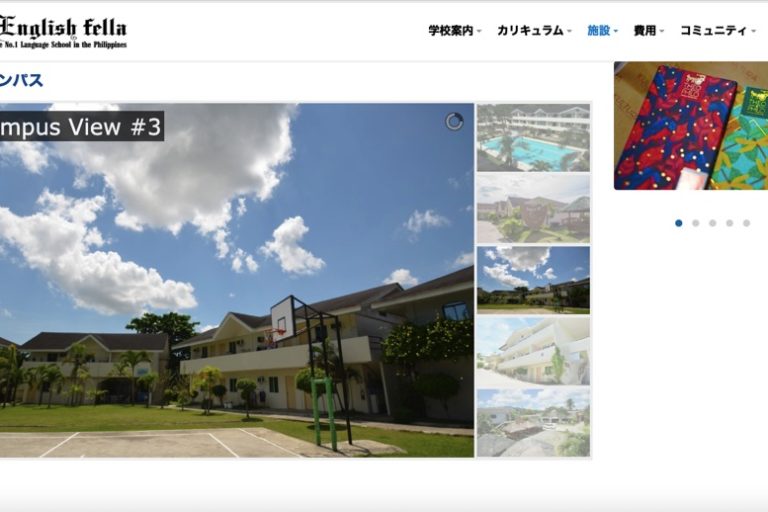
Task: Go to the last carousel dot
Action: point(746,223)
